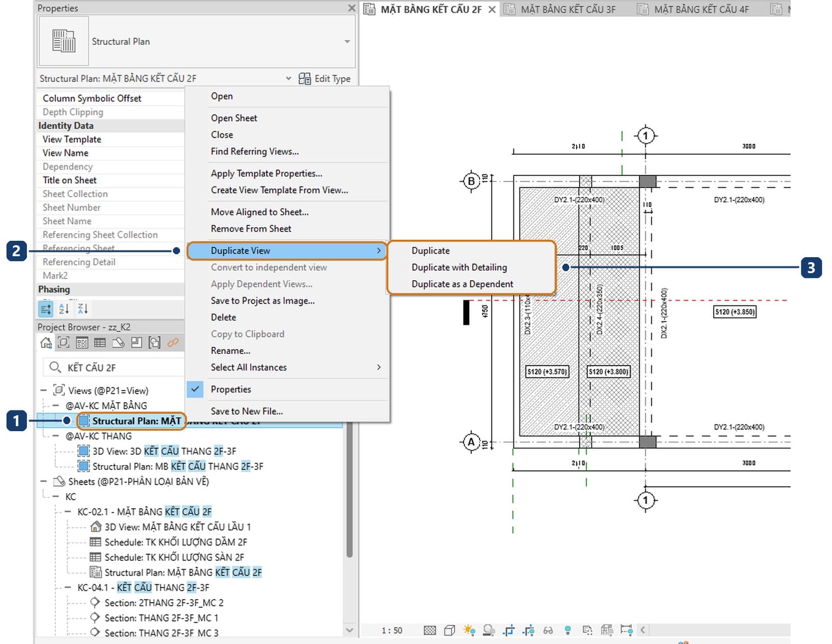Collapse the KC sheets group node
This screenshot has width=832, height=644.
pyautogui.click(x=55, y=497)
